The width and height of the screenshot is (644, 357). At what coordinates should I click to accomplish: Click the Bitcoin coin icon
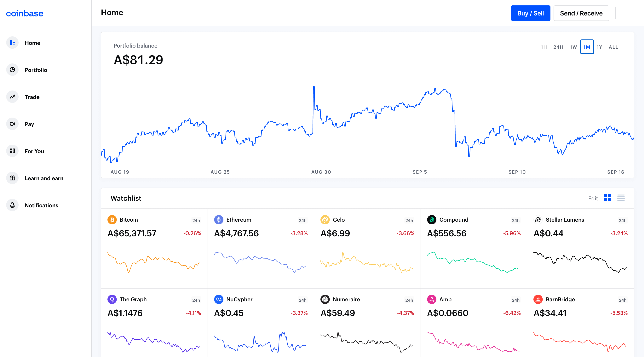click(x=112, y=219)
